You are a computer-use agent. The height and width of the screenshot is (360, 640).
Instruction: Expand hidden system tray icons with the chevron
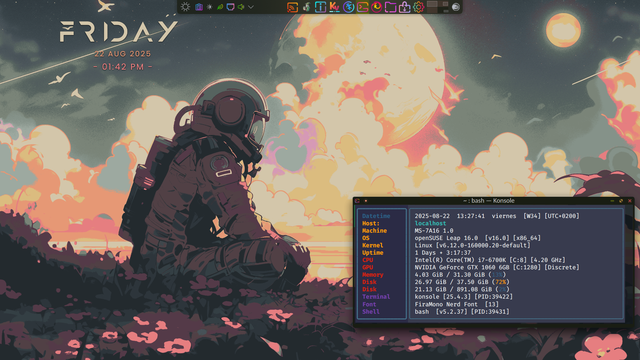pyautogui.click(x=251, y=7)
